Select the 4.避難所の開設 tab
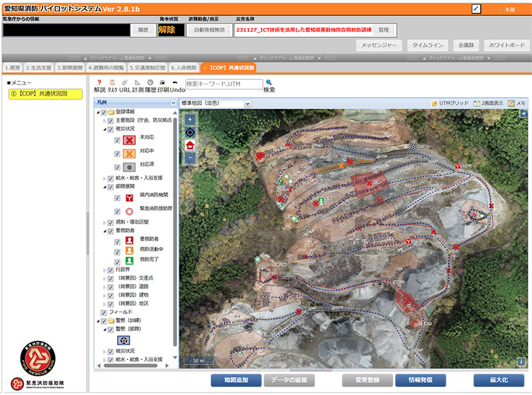Viewport: 532px width, 395px height. click(106, 68)
